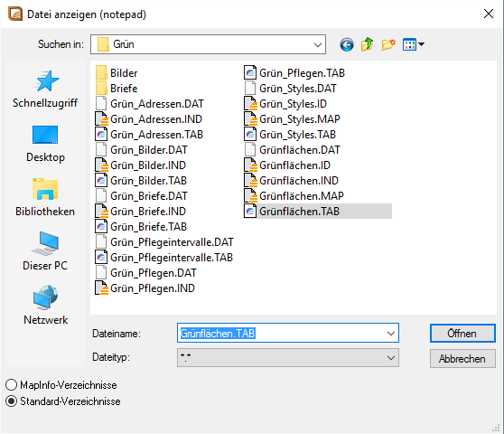Select the file name Grün_Briefe.DAT

149,196
